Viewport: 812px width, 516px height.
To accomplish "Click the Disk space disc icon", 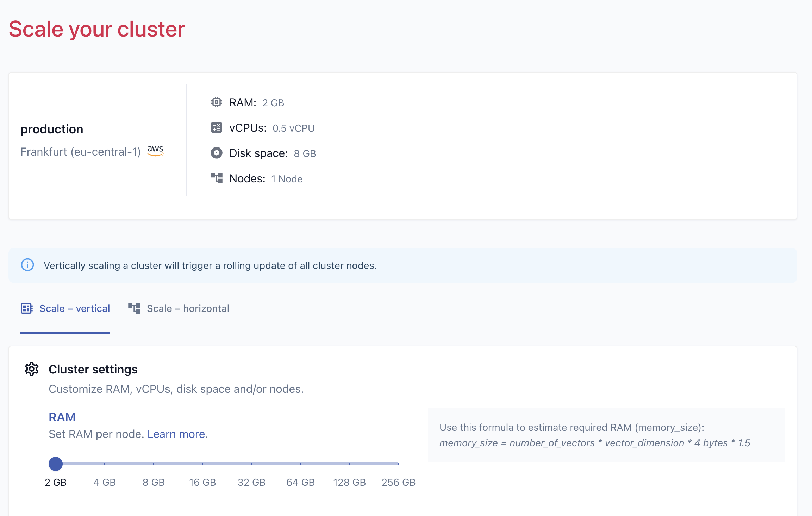I will tap(216, 153).
